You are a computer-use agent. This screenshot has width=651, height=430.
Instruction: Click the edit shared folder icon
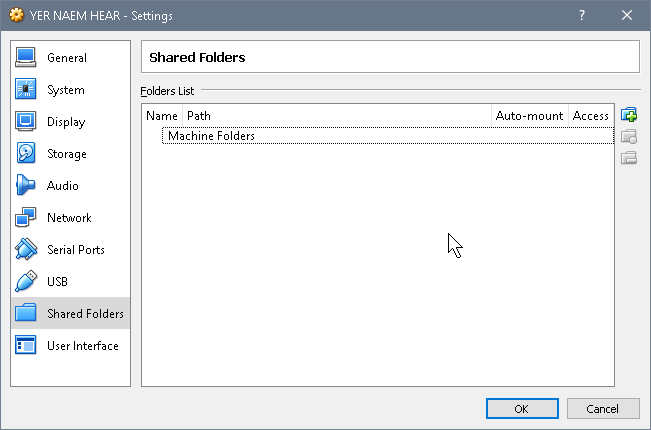click(629, 137)
